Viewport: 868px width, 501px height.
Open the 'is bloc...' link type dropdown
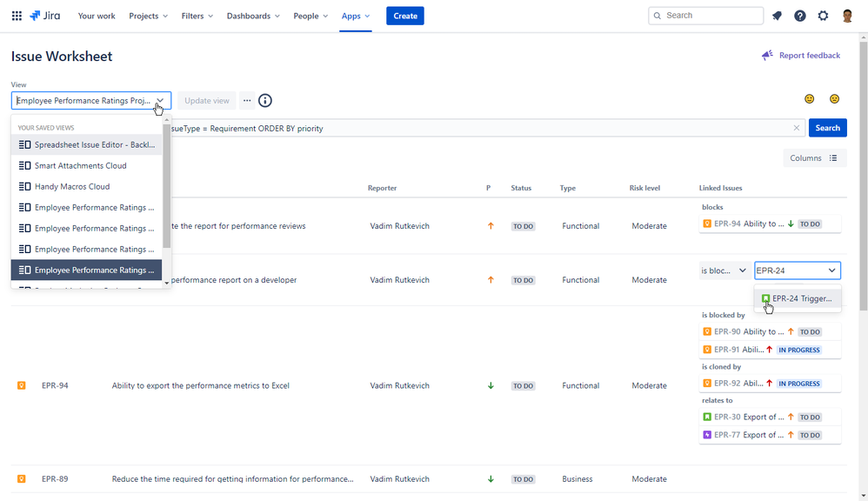coord(724,271)
